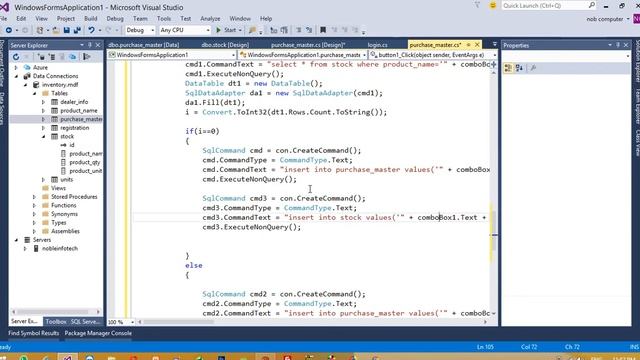
Task: Click the Quick Launch search magnifier icon
Action: click(591, 5)
